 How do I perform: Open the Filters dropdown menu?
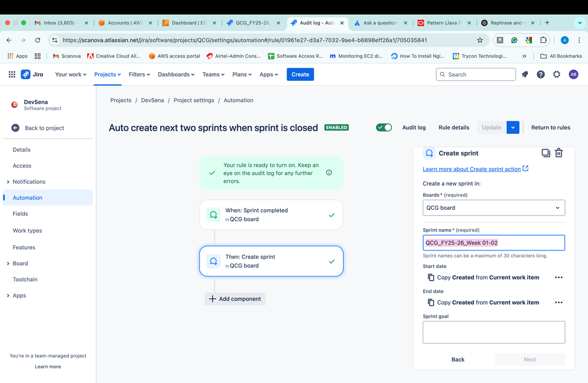[139, 74]
